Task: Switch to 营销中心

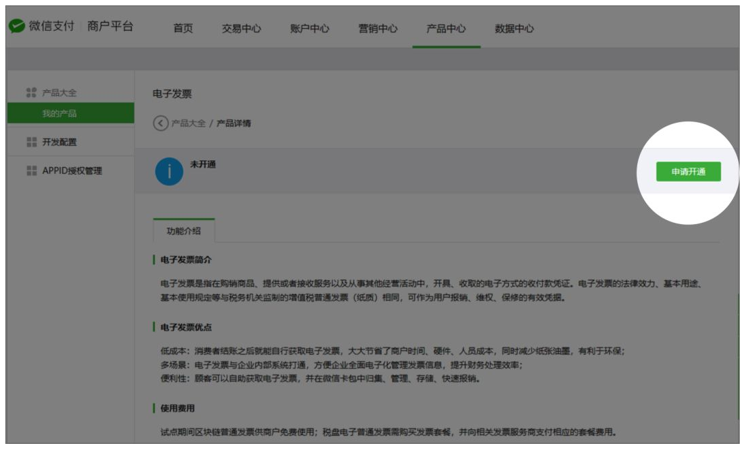Action: point(378,28)
